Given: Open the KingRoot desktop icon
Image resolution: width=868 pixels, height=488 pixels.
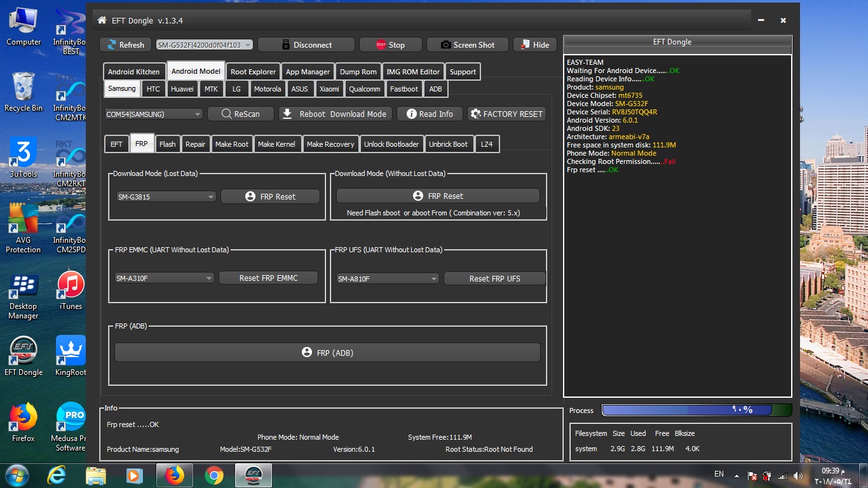Looking at the screenshot, I should [71, 356].
